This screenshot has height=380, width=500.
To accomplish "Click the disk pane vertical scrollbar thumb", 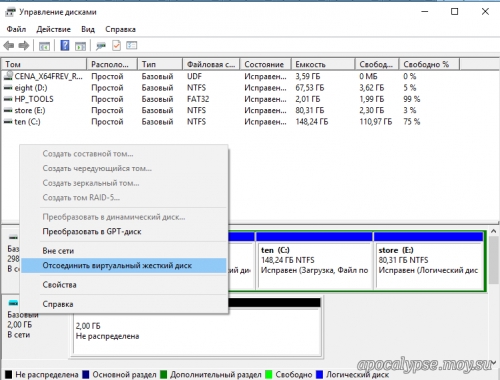I will 494,260.
